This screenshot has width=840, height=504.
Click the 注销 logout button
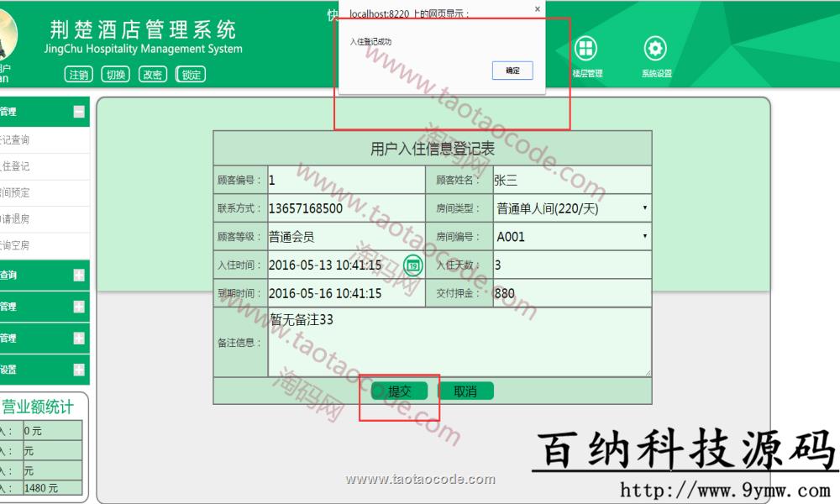click(x=78, y=75)
